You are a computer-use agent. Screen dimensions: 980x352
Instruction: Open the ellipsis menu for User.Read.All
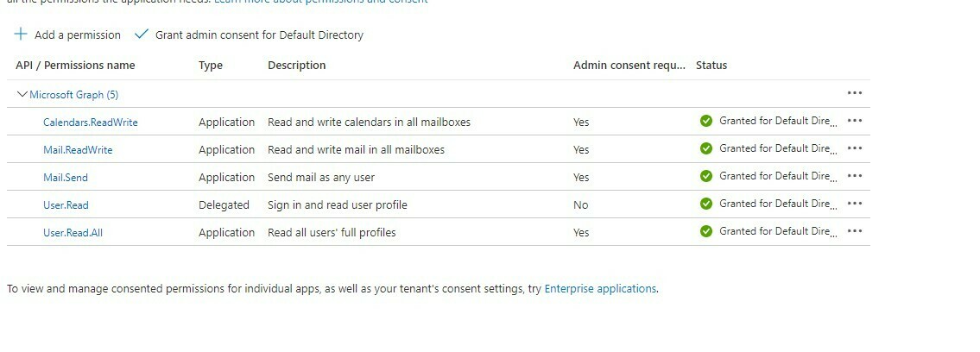click(855, 231)
